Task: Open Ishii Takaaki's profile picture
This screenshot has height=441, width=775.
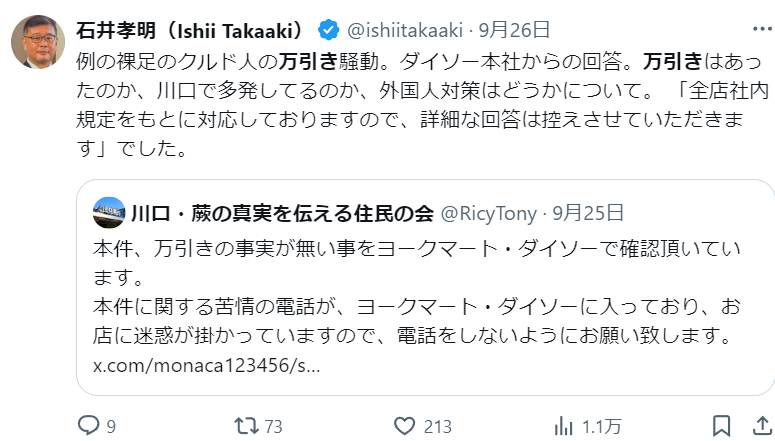Action: point(38,42)
